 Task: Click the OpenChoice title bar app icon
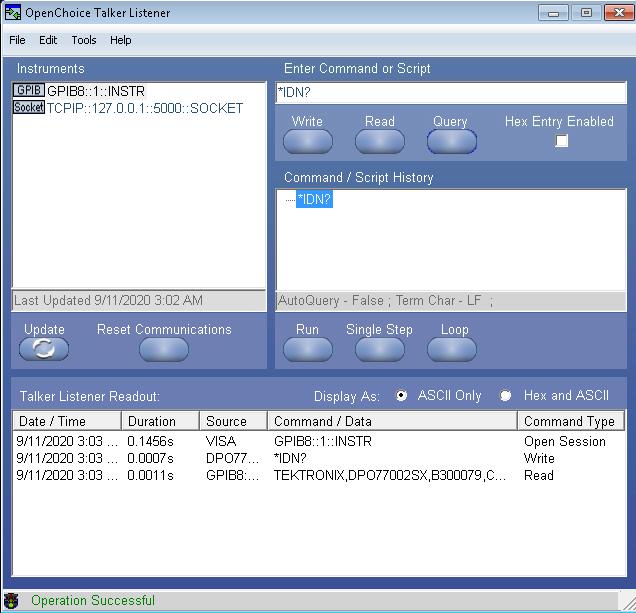(13, 13)
